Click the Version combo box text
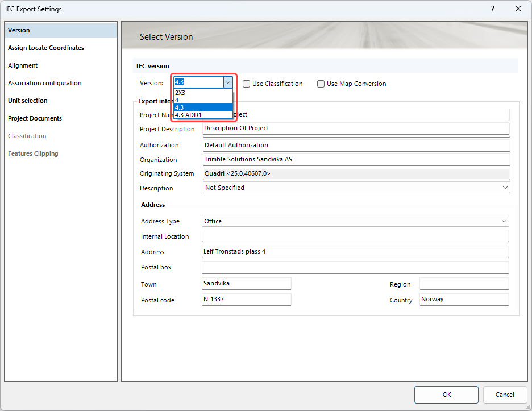Image resolution: width=532 pixels, height=411 pixels. [x=198, y=82]
